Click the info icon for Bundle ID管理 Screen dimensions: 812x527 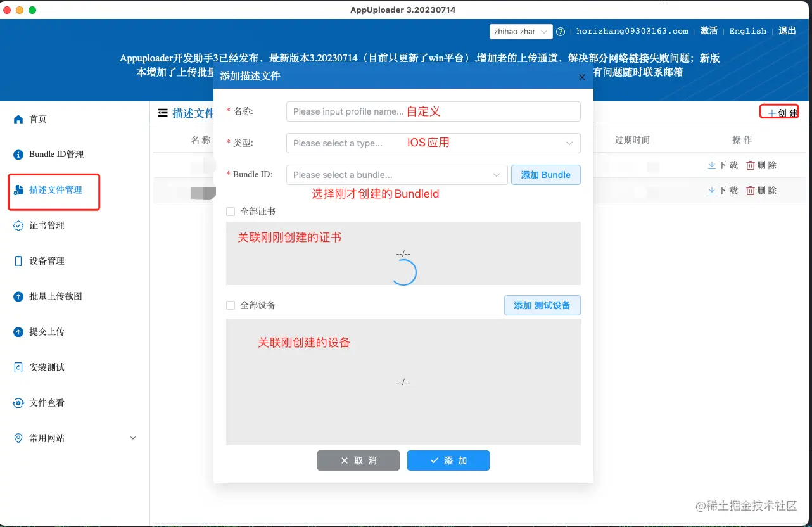click(x=18, y=155)
